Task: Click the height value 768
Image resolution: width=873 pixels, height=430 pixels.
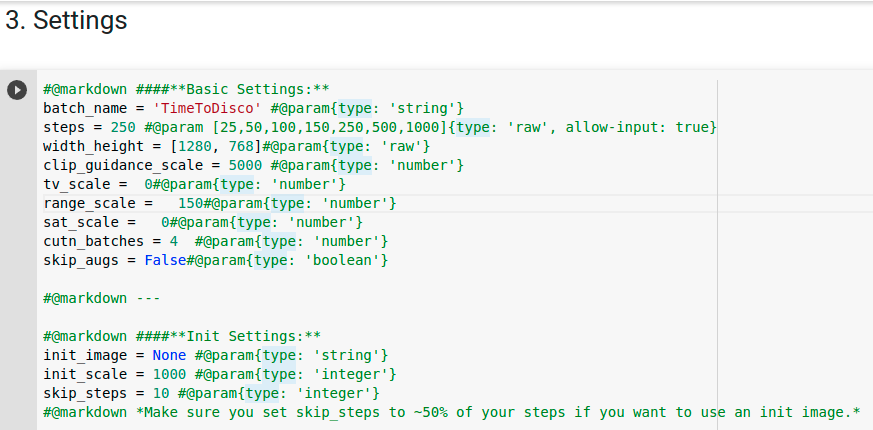Action: pos(241,146)
